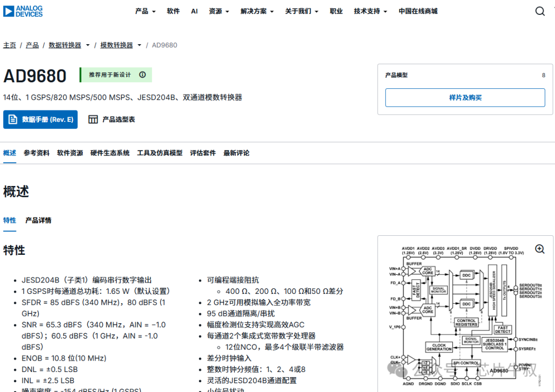The width and height of the screenshot is (555, 392).
Task: Click the text 可编程端接阻抗
Action: click(x=233, y=280)
